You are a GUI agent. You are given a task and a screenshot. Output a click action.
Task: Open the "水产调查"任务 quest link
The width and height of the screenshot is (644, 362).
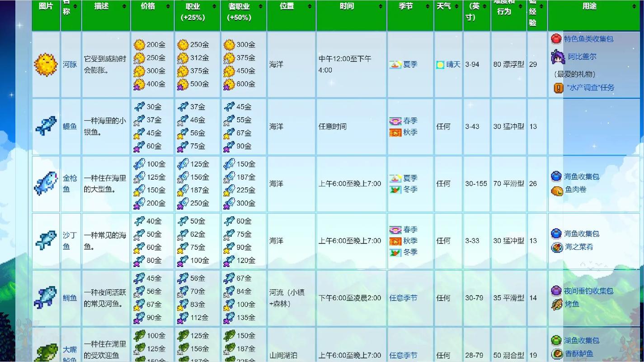coord(591,88)
